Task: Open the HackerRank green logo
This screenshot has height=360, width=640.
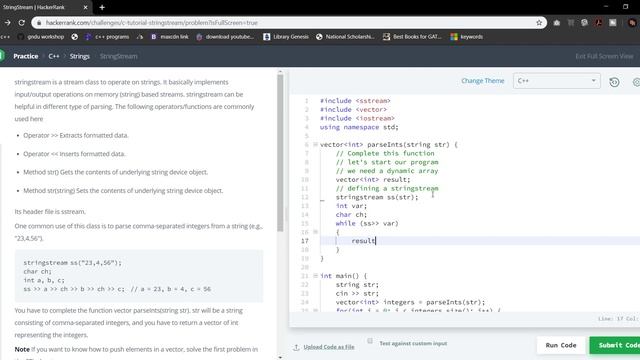Action: (x=2, y=56)
